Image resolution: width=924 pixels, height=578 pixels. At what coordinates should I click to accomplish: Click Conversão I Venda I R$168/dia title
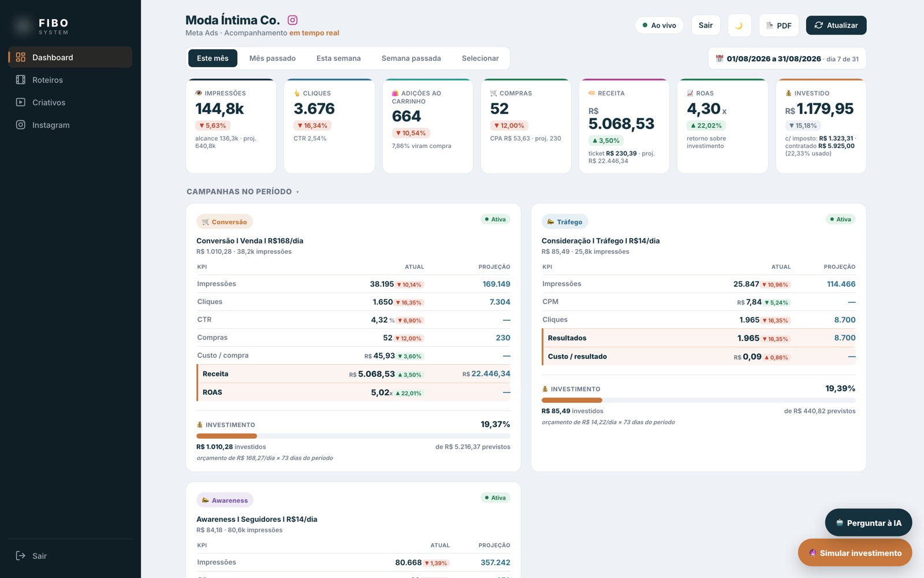click(x=249, y=241)
